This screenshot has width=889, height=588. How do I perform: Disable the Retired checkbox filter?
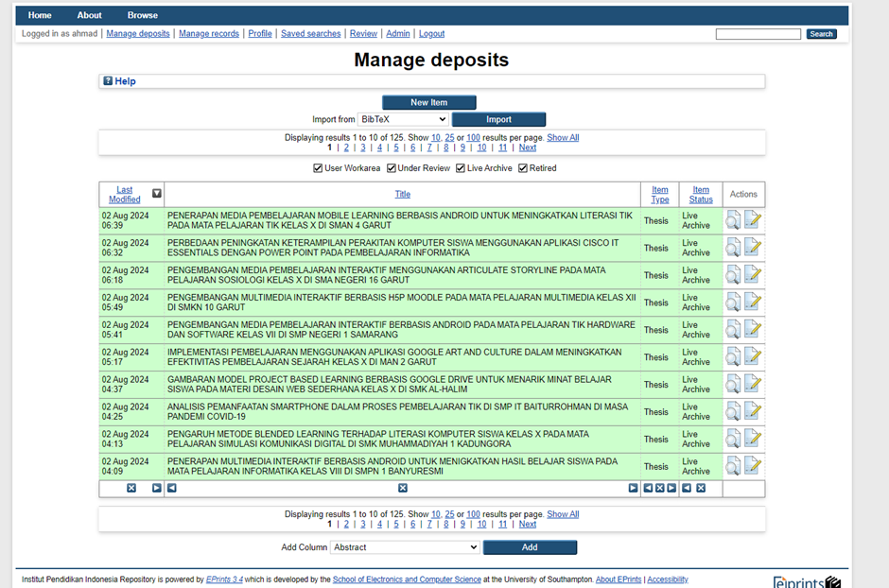pos(523,168)
